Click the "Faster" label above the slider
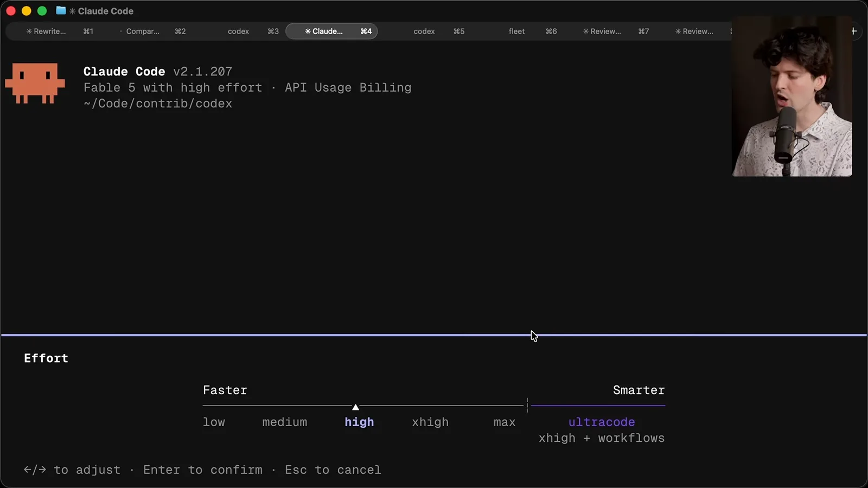This screenshot has height=488, width=868. pyautogui.click(x=225, y=390)
